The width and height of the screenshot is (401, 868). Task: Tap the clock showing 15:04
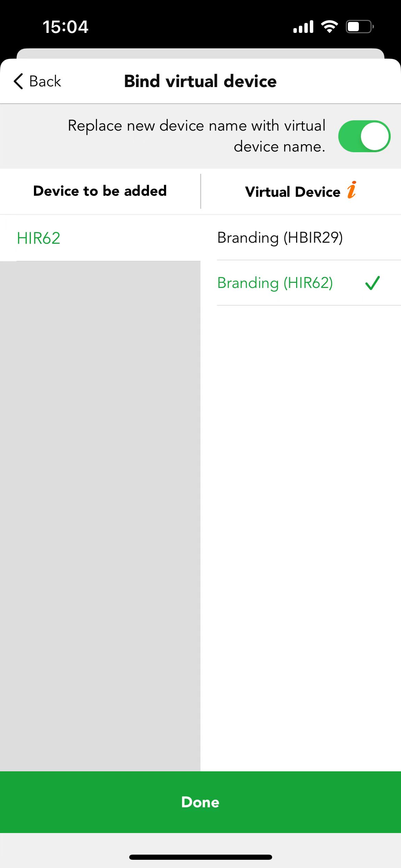(x=65, y=27)
